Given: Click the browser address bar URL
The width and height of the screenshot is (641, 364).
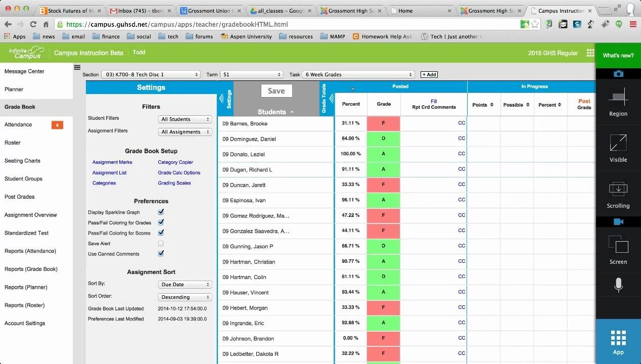Looking at the screenshot, I should [x=177, y=24].
